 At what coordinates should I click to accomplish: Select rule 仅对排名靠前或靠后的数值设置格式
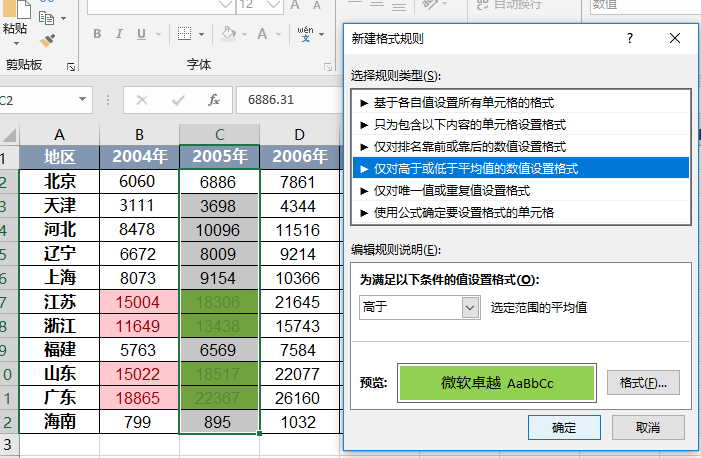coord(521,147)
